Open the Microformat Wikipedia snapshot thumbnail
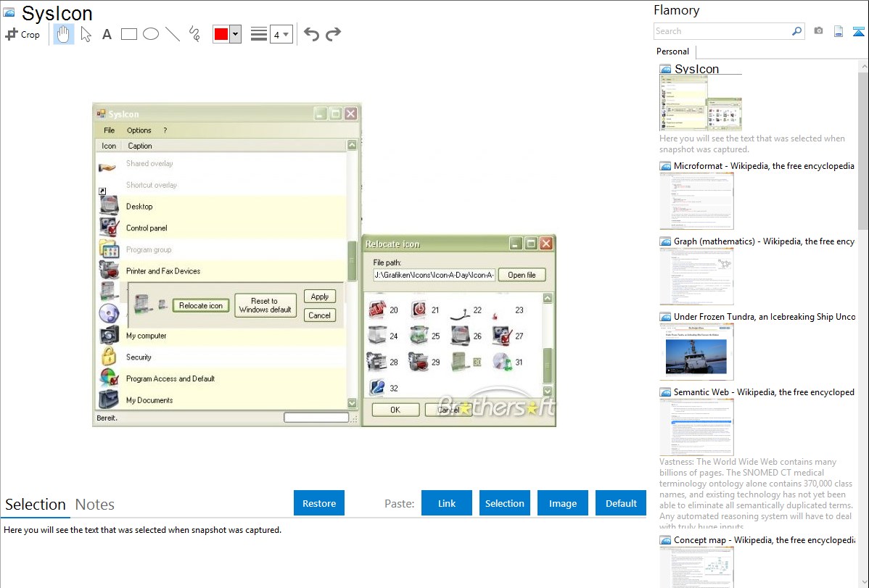The height and width of the screenshot is (588, 869). click(696, 201)
